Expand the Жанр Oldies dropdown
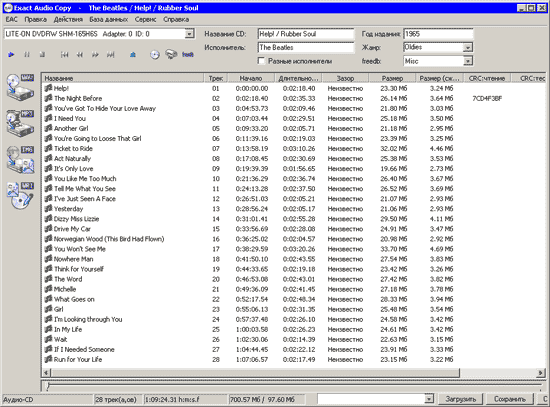The width and height of the screenshot is (550, 407). pos(468,47)
